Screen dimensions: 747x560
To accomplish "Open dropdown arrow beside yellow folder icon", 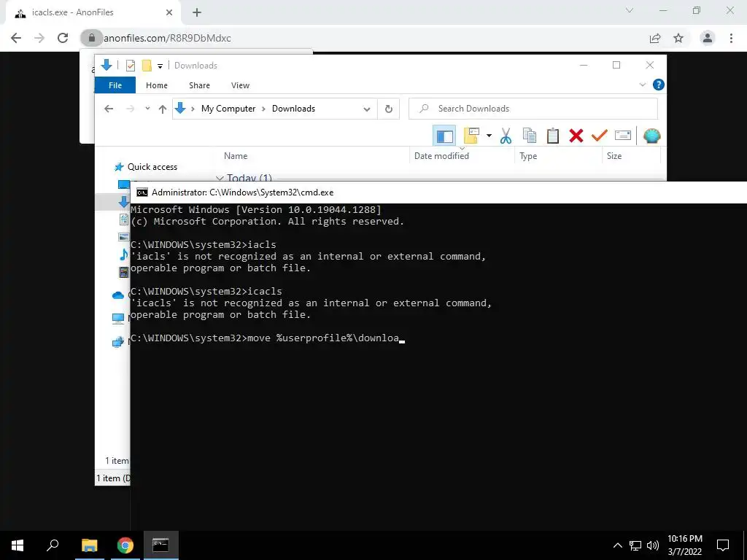I will tap(489, 136).
